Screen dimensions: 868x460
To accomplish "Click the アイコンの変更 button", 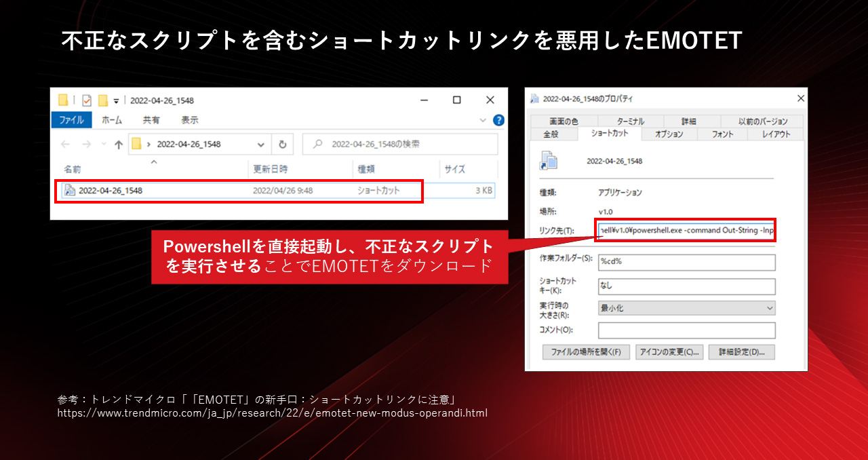I will tap(669, 352).
